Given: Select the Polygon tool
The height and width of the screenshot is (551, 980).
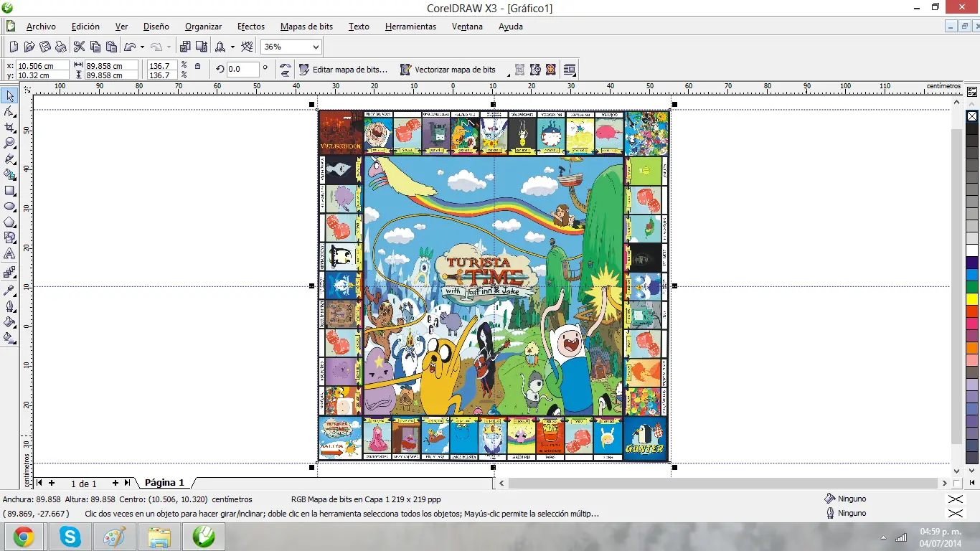Looking at the screenshot, I should (x=10, y=222).
